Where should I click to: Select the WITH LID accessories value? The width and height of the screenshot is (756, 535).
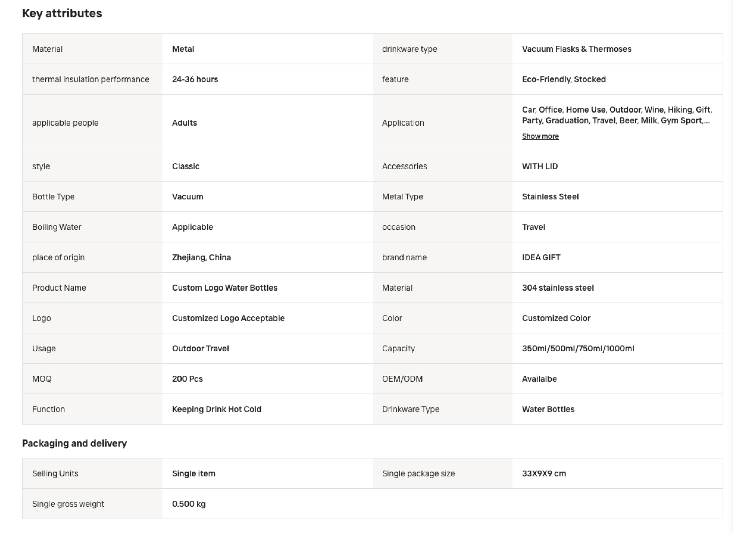click(540, 166)
